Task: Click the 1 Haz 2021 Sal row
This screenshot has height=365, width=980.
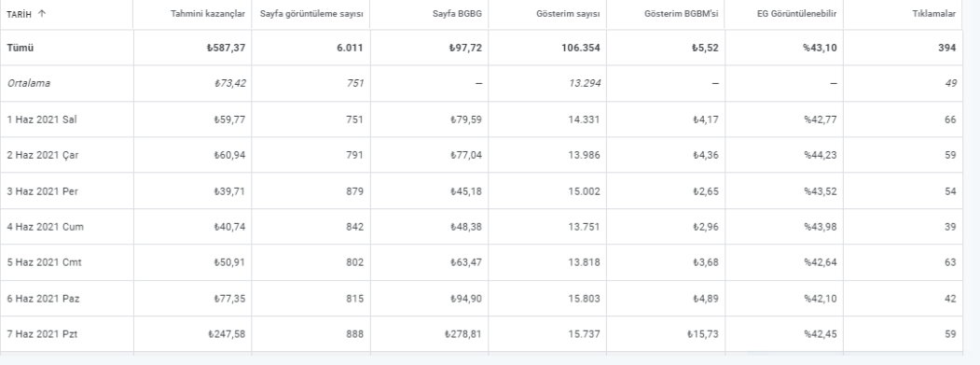Action: [x=481, y=119]
